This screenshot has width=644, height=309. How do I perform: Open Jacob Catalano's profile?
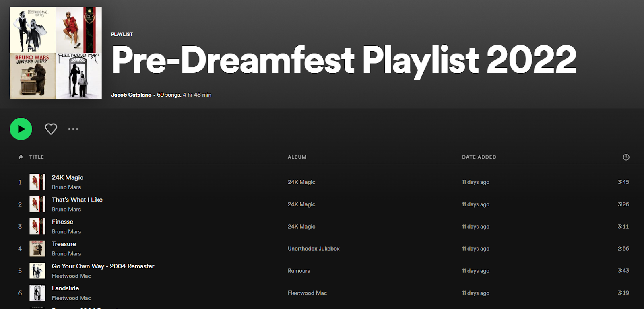[131, 95]
